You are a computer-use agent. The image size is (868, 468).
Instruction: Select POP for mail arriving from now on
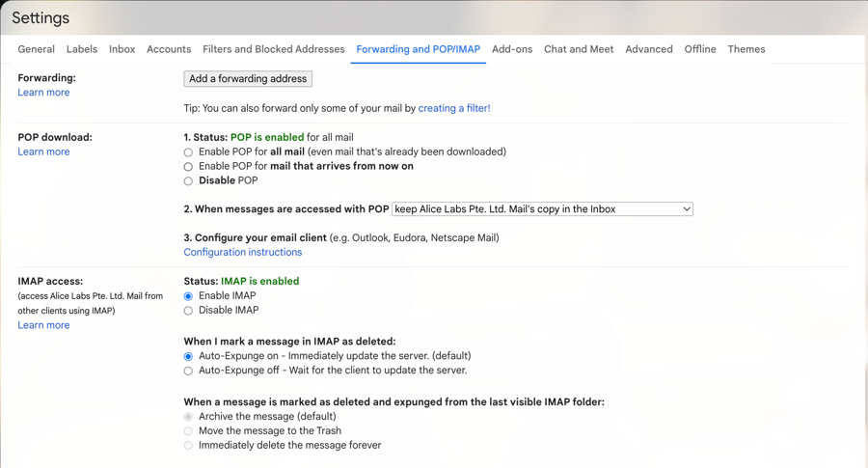188,167
